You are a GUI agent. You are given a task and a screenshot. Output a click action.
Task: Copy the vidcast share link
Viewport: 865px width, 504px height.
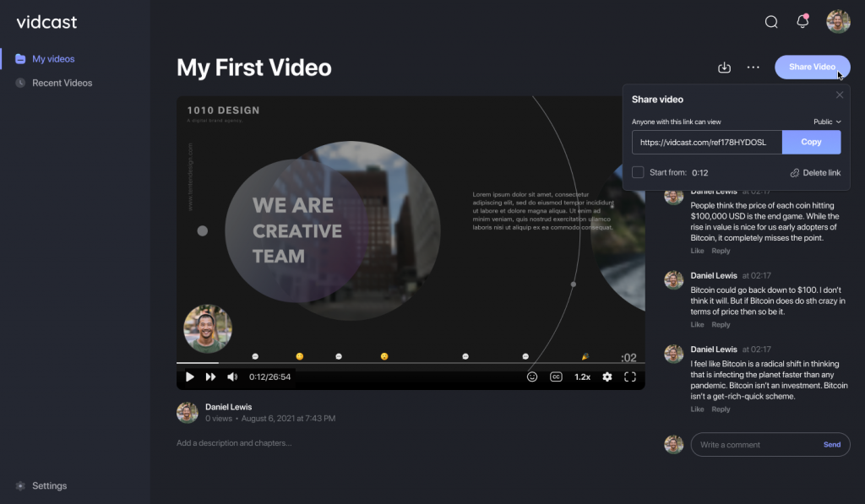811,142
